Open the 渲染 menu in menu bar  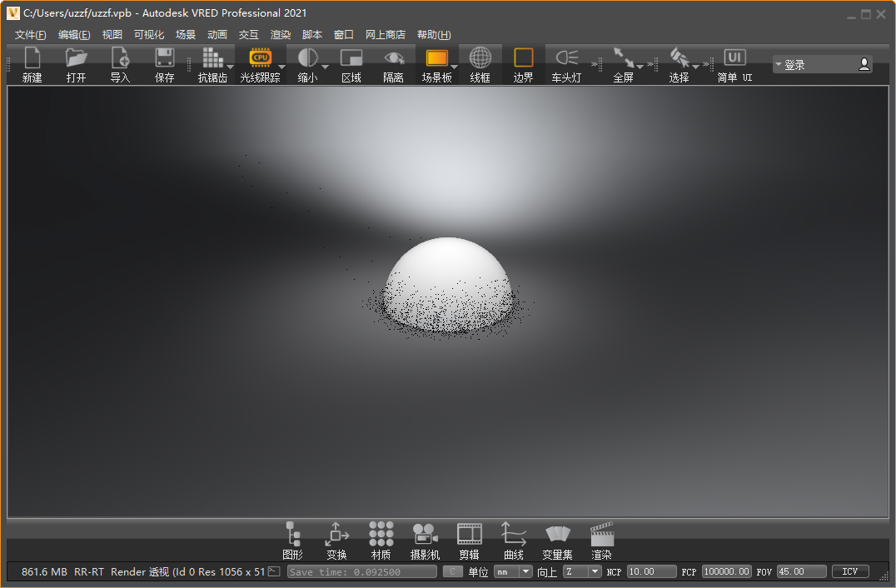click(x=280, y=34)
